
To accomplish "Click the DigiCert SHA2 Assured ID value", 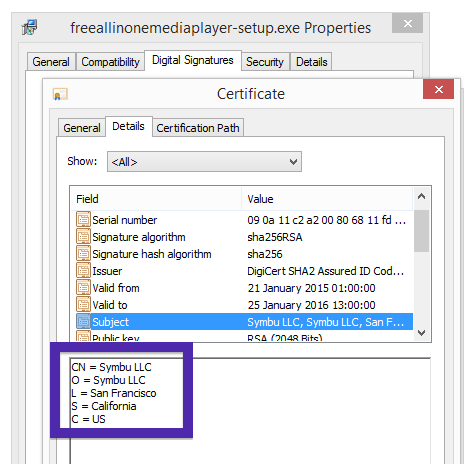I will (x=326, y=271).
